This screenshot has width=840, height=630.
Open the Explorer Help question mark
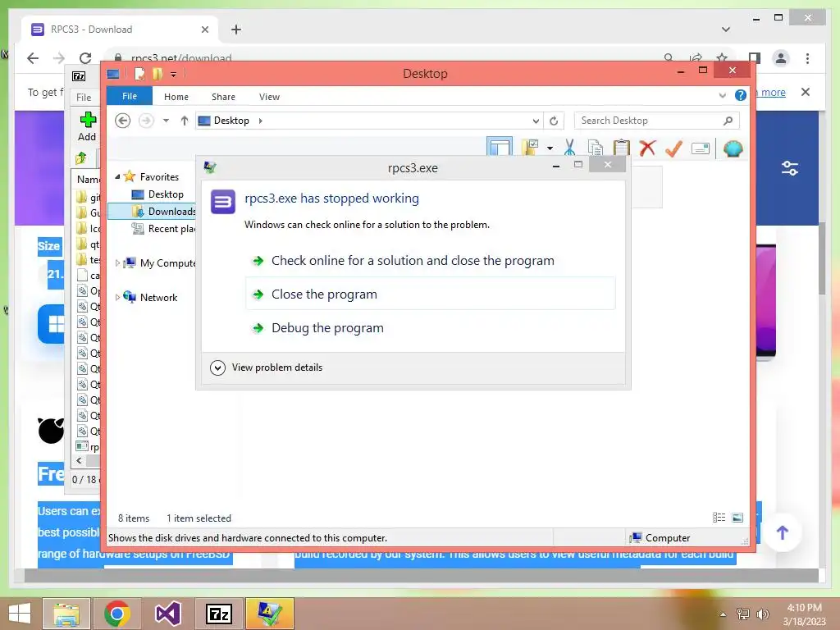741,95
